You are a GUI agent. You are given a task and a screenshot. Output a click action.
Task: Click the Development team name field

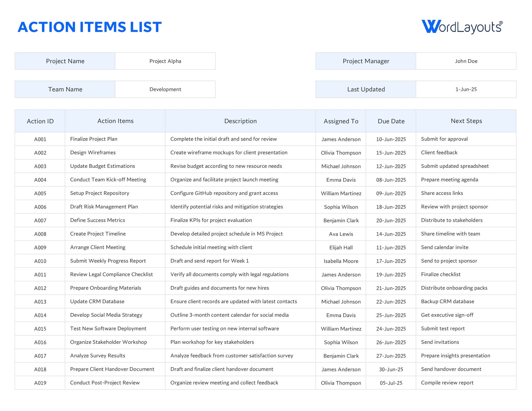point(165,89)
